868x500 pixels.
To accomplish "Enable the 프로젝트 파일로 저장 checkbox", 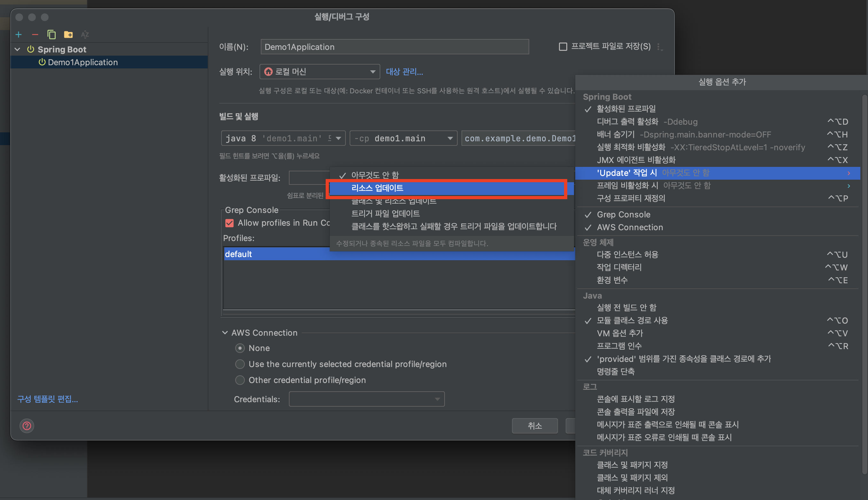I will (x=563, y=47).
